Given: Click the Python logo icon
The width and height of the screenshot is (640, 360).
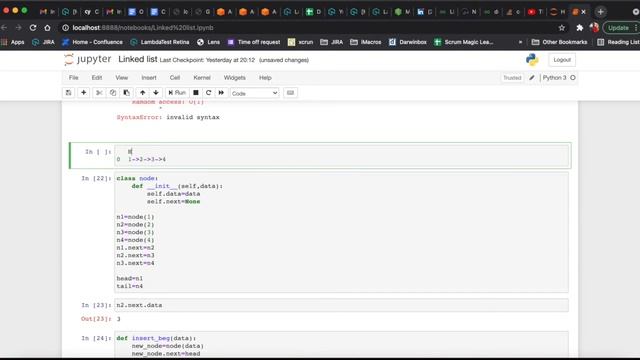Looking at the screenshot, I should (532, 60).
